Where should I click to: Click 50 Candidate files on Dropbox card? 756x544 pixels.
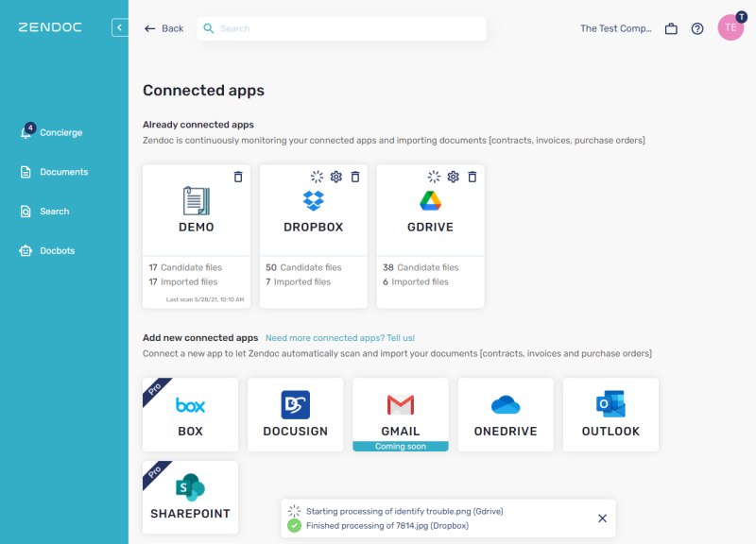[x=303, y=267]
